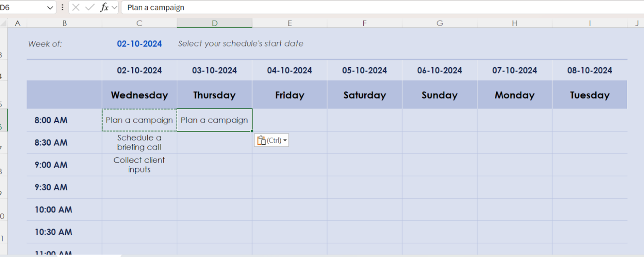Viewport: 644px width, 257px height.
Task: Select the column G header
Action: coord(440,23)
